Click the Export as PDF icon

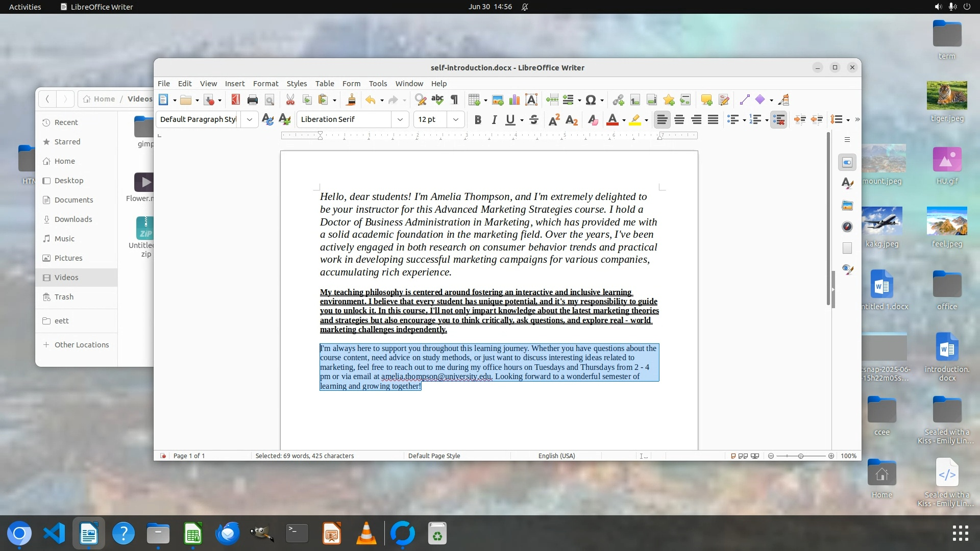point(235,100)
